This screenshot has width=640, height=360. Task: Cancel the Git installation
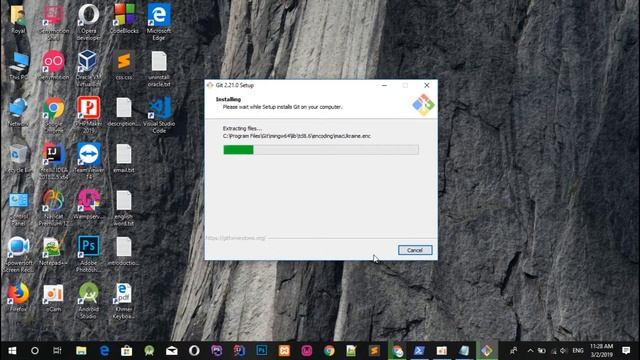point(415,250)
